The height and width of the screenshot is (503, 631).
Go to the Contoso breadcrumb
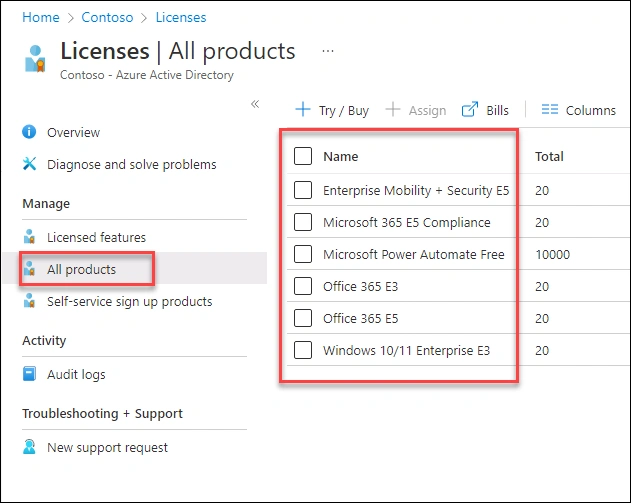click(x=107, y=17)
